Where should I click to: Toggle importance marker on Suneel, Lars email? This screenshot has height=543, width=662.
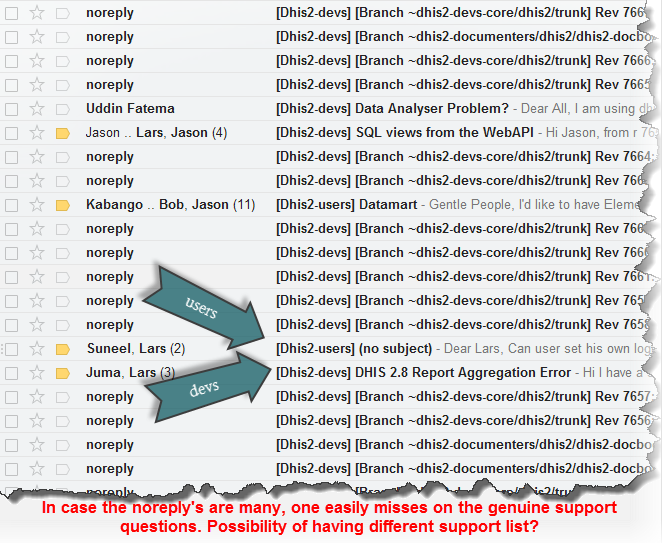pyautogui.click(x=62, y=349)
